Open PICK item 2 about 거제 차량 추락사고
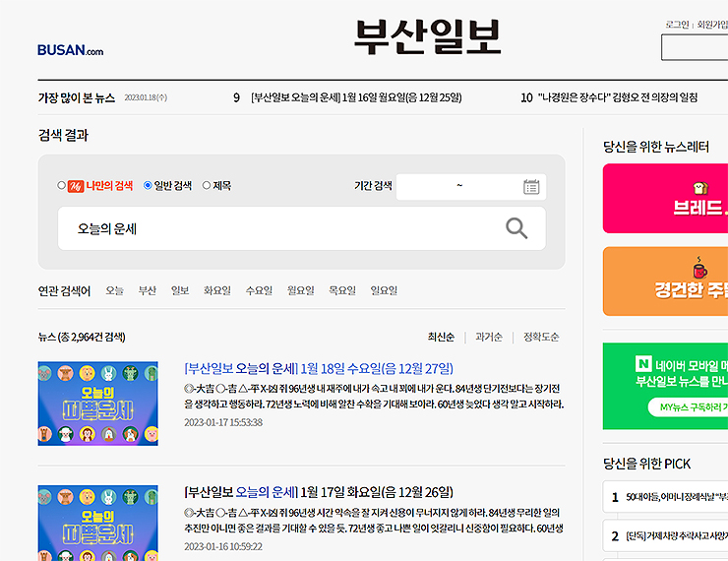This screenshot has width=728, height=561. click(x=665, y=536)
